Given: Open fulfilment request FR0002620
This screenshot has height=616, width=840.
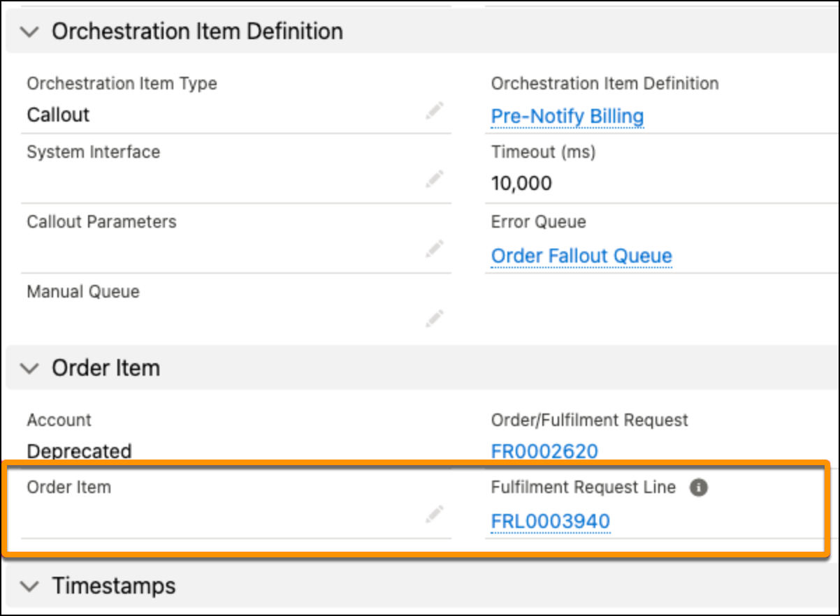Looking at the screenshot, I should pos(545,451).
